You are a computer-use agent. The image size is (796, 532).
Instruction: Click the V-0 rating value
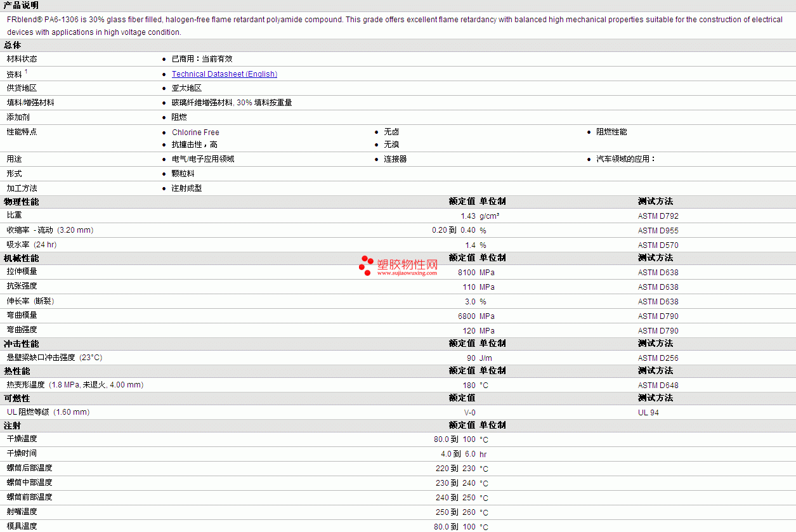point(470,413)
